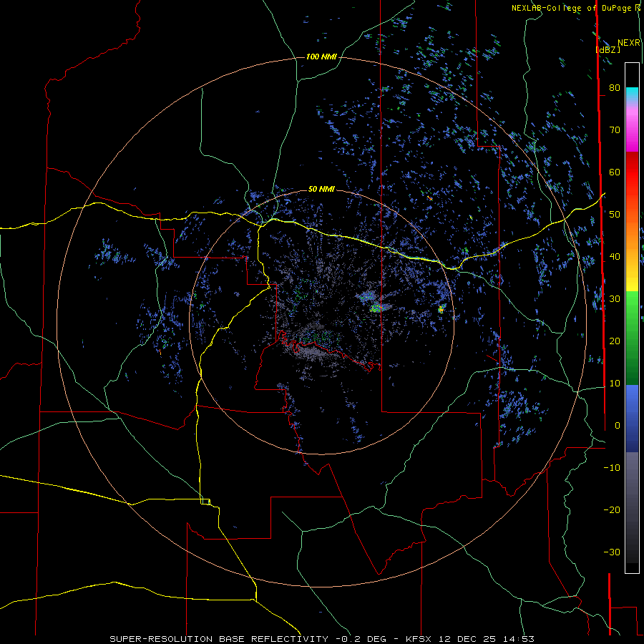Click the NEXR label above the dBZ legend
Viewport: 644px width, 644px height.
[628, 43]
